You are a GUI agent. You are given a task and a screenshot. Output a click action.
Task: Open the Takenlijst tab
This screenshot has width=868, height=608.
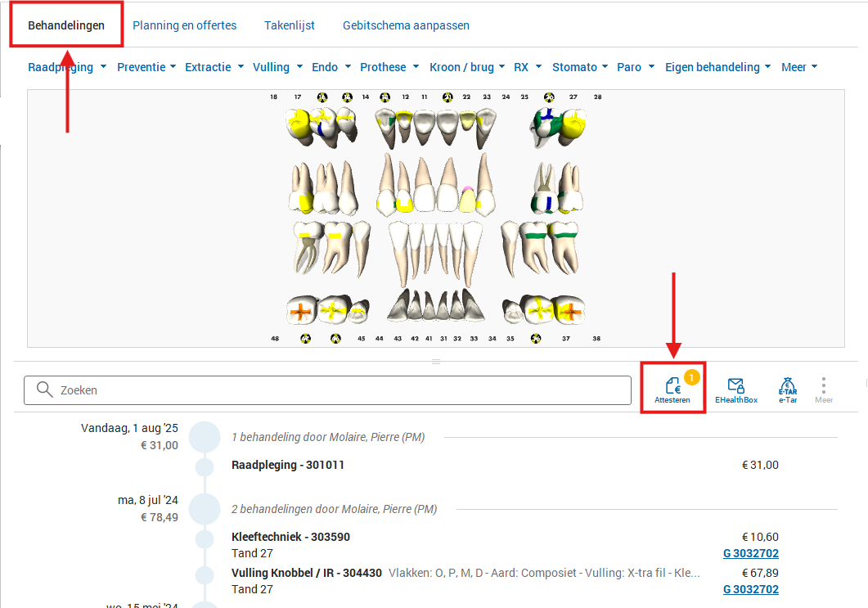click(x=290, y=25)
